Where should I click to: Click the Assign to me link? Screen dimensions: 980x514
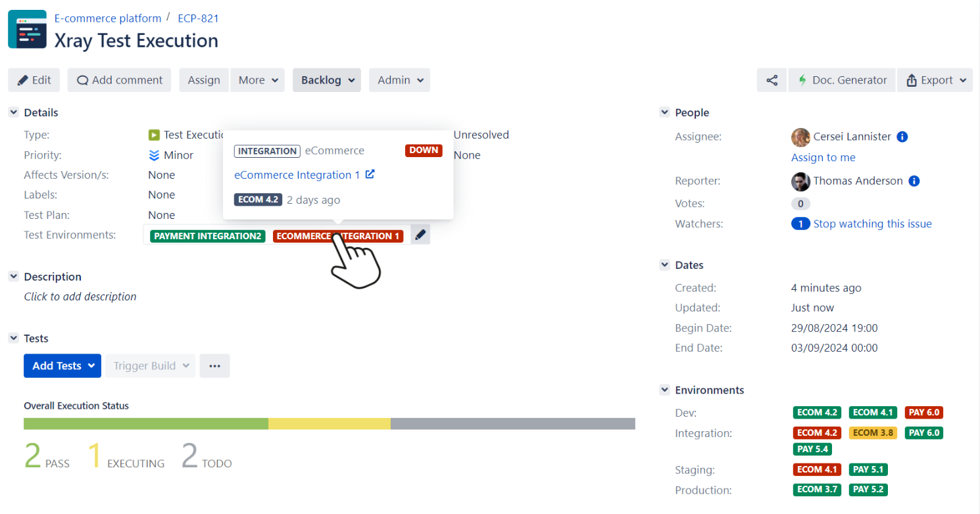coord(823,158)
